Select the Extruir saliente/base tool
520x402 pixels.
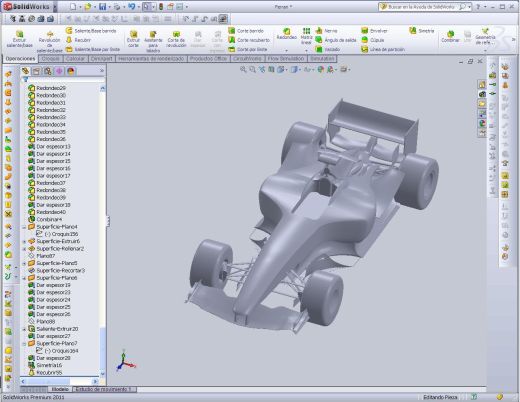point(19,39)
